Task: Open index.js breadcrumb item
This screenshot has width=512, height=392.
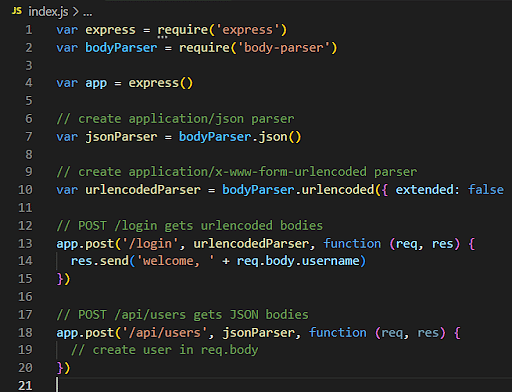Action: tap(48, 12)
